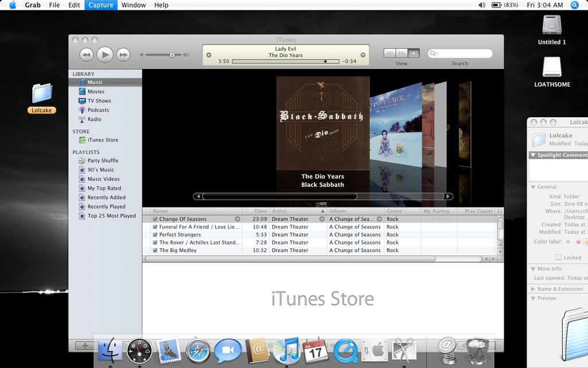
Task: Click the Play button in iTunes
Action: (105, 55)
